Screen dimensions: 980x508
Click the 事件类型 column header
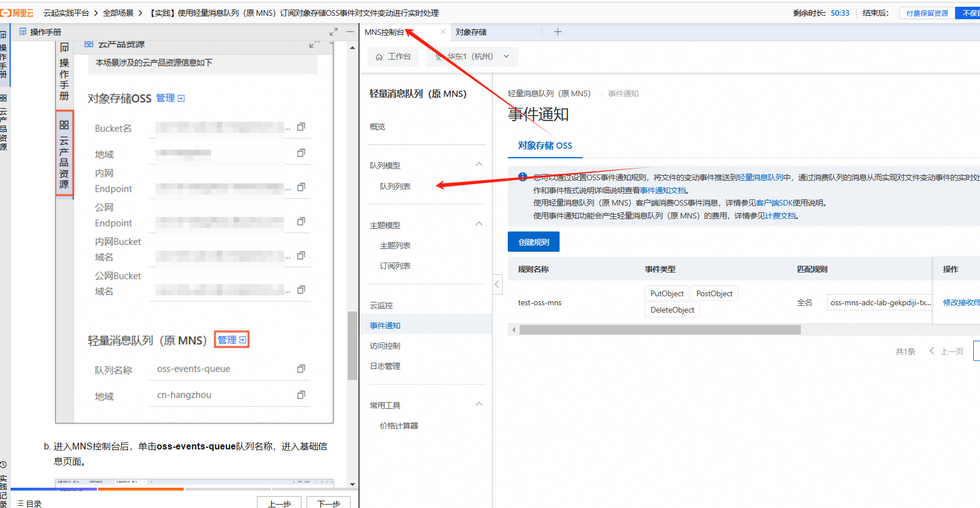[660, 269]
